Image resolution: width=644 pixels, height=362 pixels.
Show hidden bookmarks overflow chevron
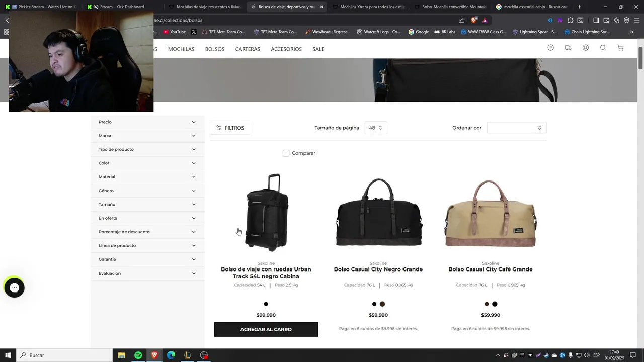[x=632, y=32]
